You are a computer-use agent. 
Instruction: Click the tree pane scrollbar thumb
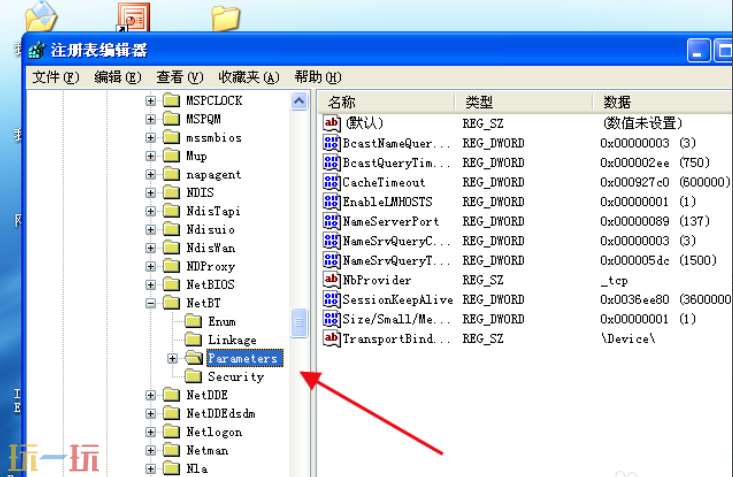click(x=299, y=323)
